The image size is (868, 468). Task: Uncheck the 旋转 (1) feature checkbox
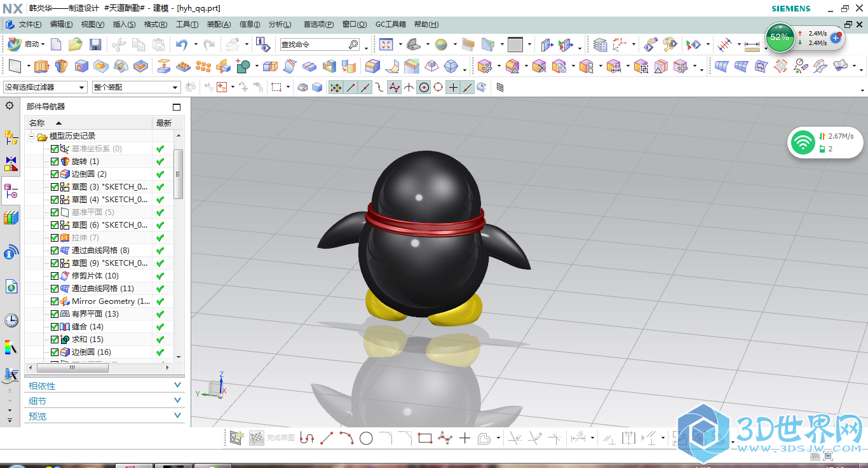click(54, 162)
